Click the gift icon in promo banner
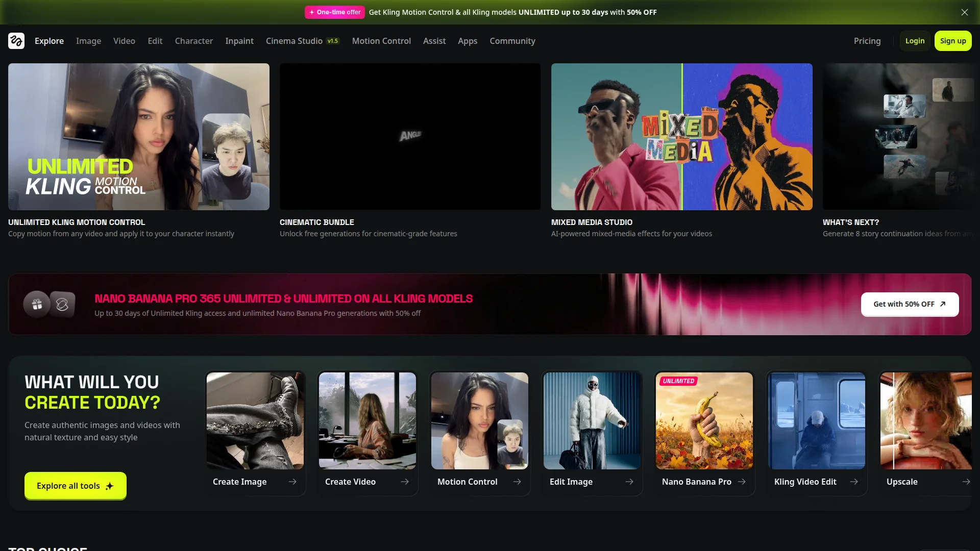The width and height of the screenshot is (980, 551). click(x=37, y=305)
